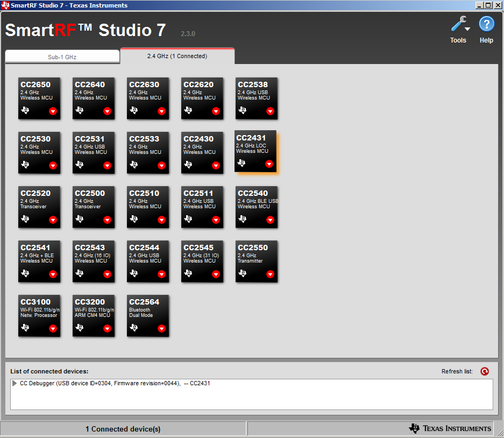The width and height of the screenshot is (504, 438).
Task: Open the CC2431 red dropdown arrow
Action: pos(269,164)
